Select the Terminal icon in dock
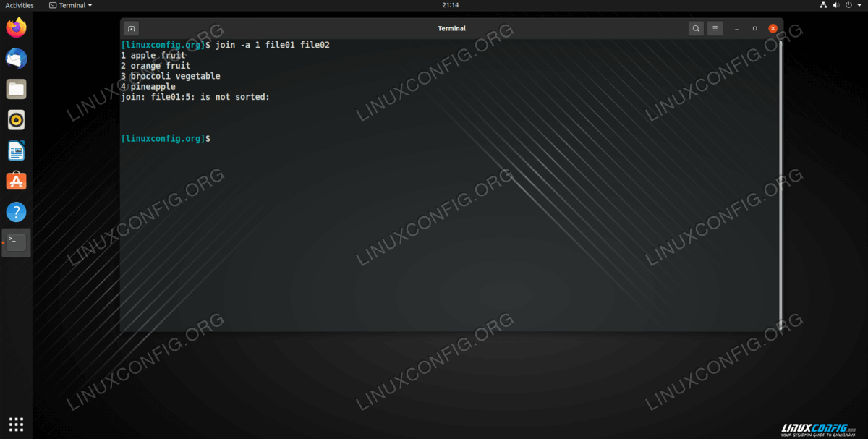868x439 pixels. 16,243
